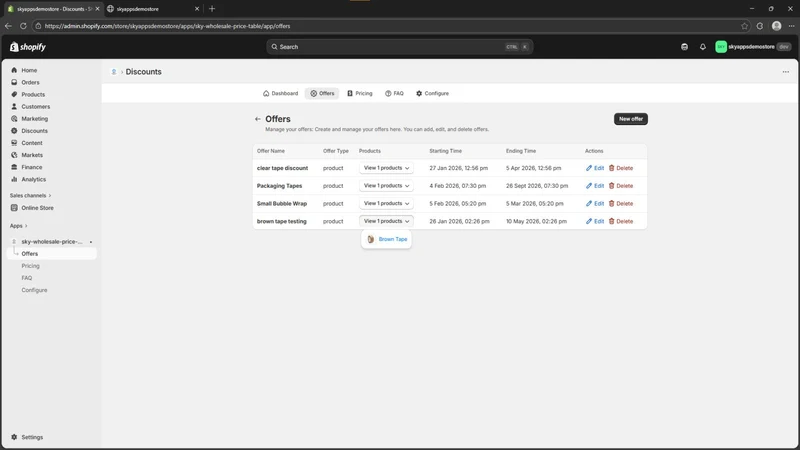Open Online Store sales channel

[37, 208]
